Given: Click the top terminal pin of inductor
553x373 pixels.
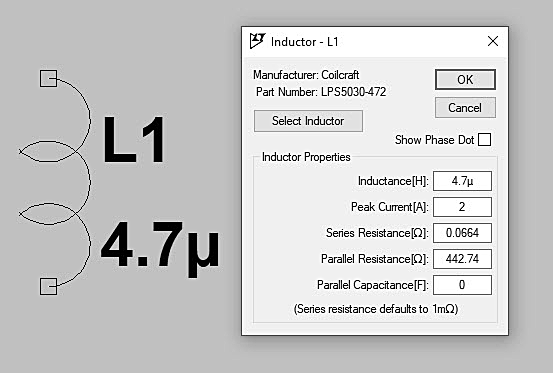Looking at the screenshot, I should coord(48,78).
